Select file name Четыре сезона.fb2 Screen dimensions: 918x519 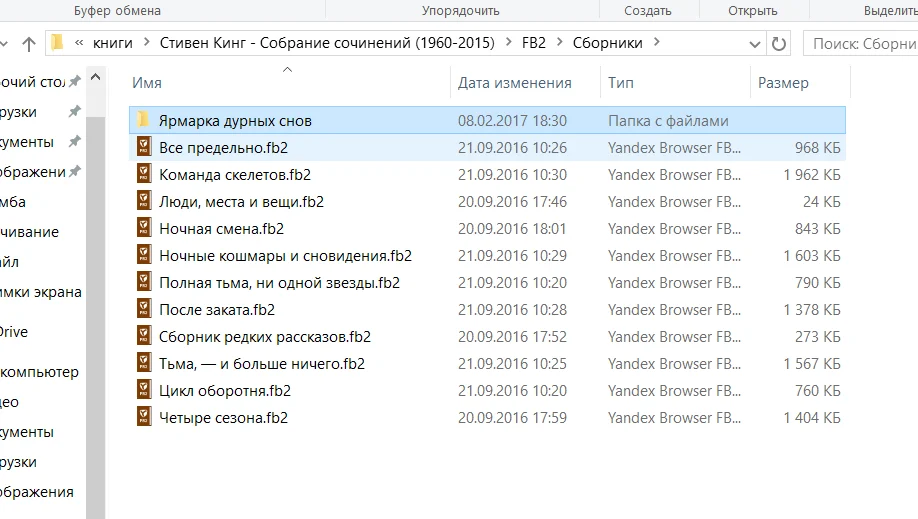223,418
